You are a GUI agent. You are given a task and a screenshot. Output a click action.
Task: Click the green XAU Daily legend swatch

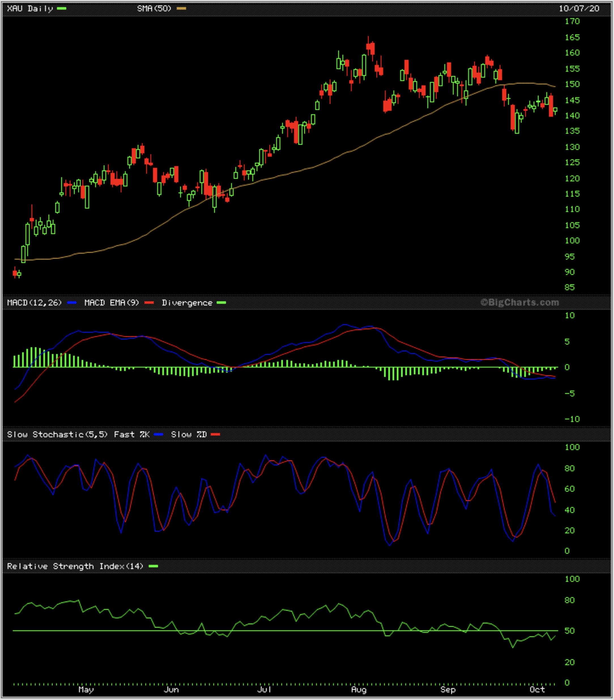(x=62, y=9)
